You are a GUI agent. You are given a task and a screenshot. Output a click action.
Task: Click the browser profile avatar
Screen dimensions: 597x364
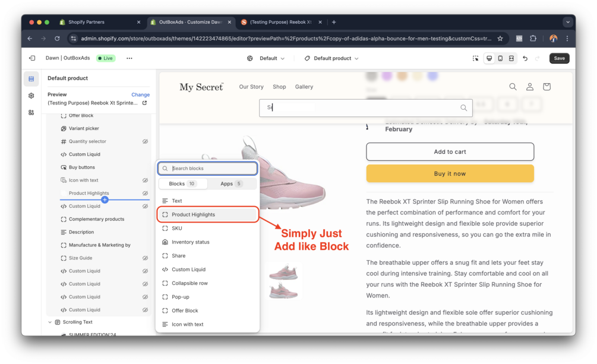pyautogui.click(x=554, y=39)
